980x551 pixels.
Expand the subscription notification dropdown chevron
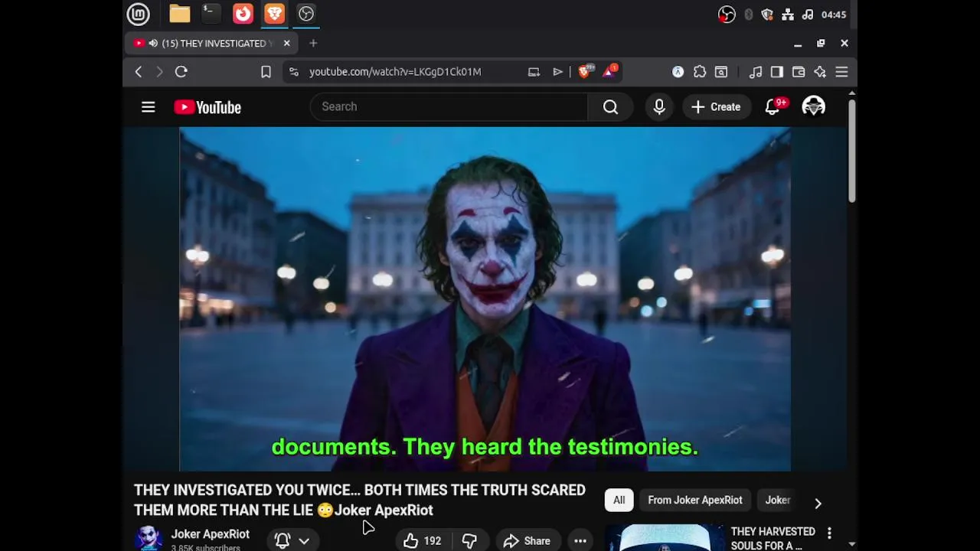(304, 541)
